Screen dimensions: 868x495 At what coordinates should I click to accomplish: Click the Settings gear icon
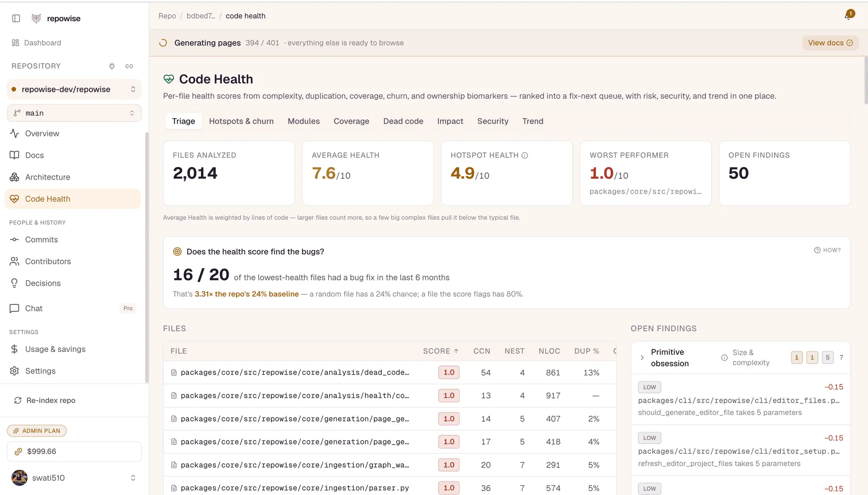(14, 371)
